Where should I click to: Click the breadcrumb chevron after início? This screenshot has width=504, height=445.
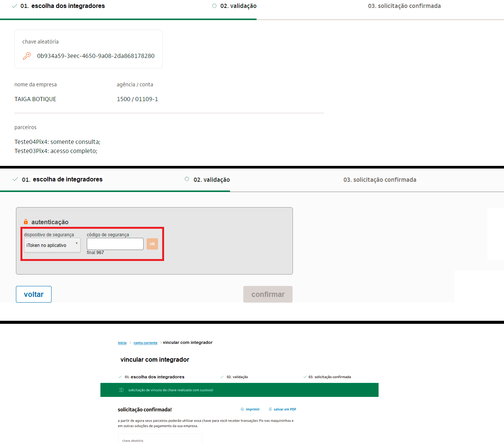click(130, 343)
